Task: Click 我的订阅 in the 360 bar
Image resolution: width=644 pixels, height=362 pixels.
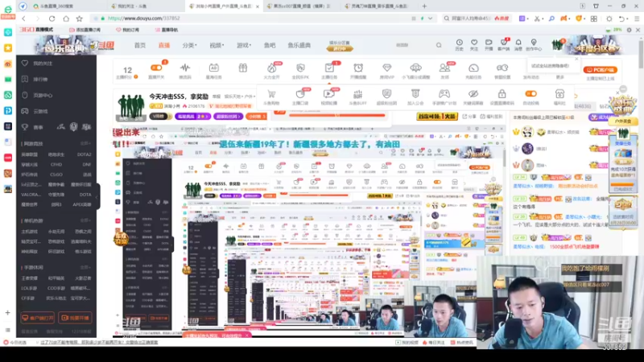Action: coord(128,30)
